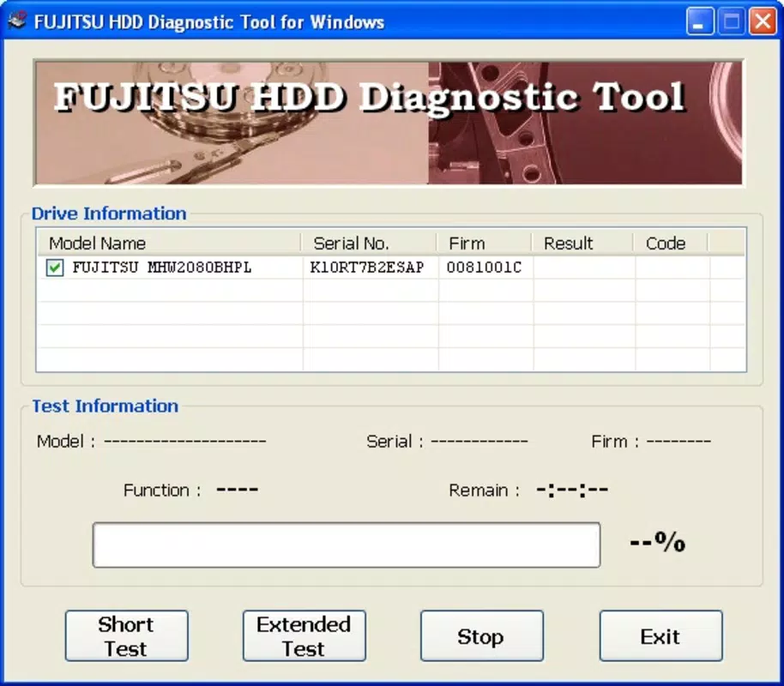Select the FUJITSU MHW2080BHPL model name text
The height and width of the screenshot is (686, 784).
[162, 268]
